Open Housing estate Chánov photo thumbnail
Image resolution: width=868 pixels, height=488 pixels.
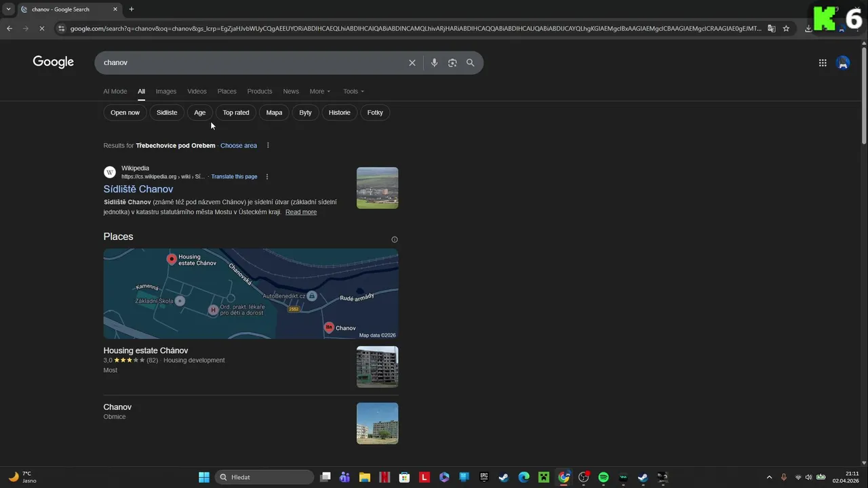377,367
